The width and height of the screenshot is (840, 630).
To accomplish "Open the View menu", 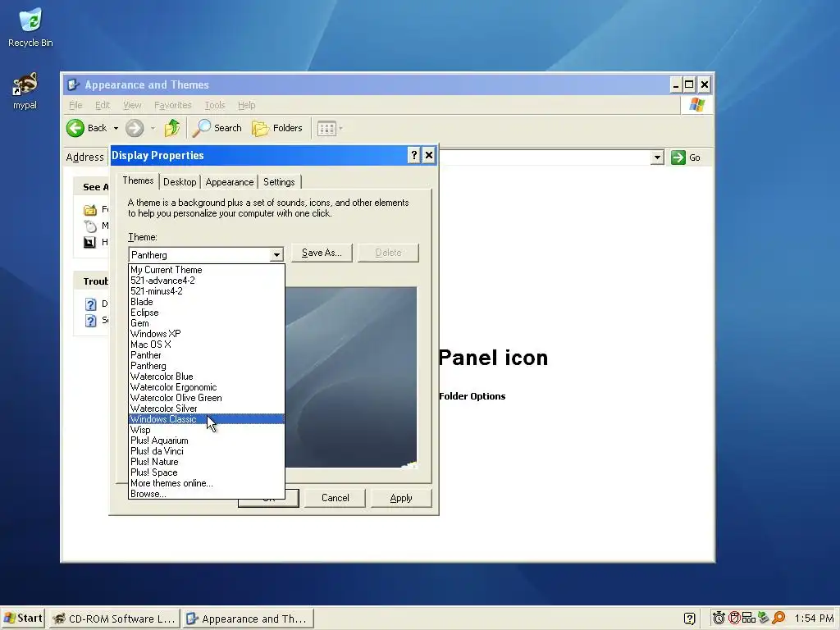I will [132, 105].
